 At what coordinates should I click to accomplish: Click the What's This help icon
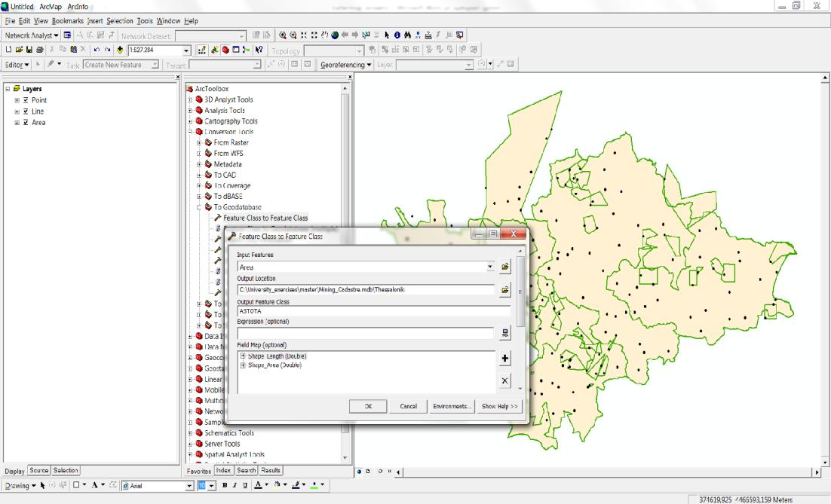click(x=259, y=50)
